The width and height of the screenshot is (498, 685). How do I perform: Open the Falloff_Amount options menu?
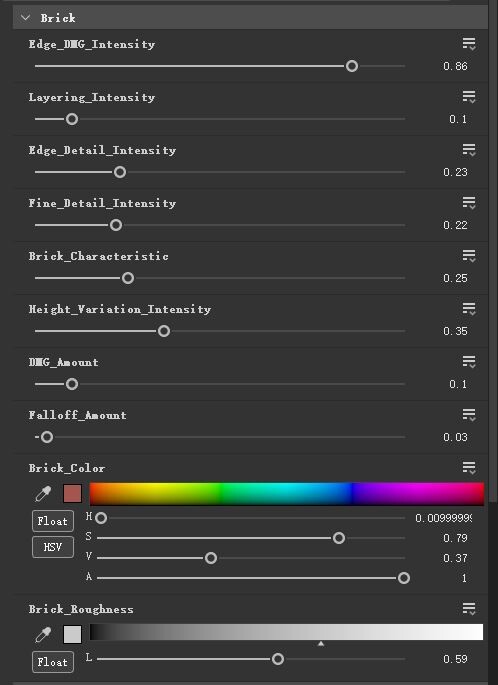click(469, 415)
